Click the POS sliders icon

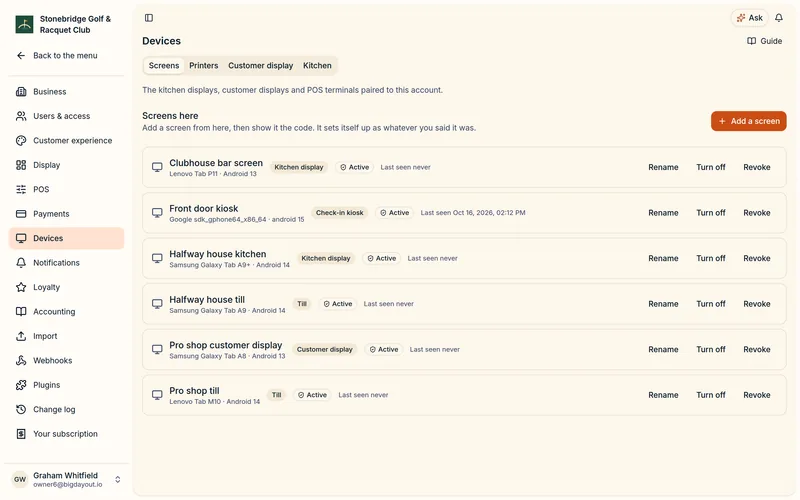[x=21, y=190]
